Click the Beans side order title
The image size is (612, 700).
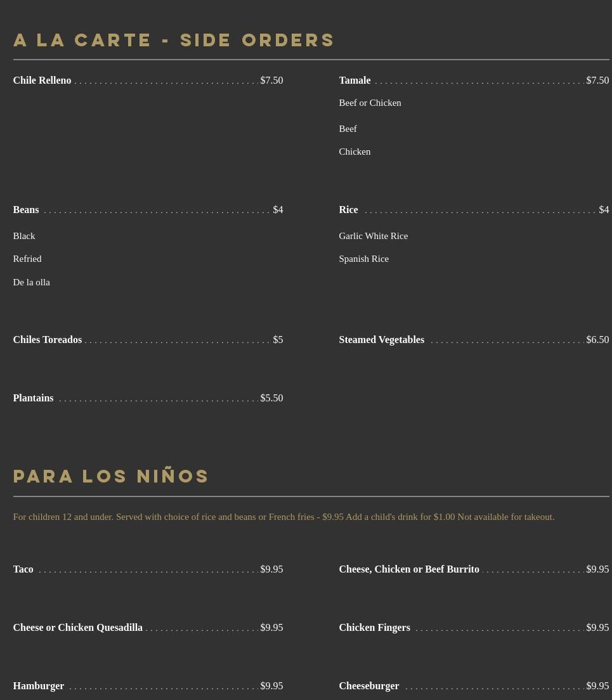point(26,210)
